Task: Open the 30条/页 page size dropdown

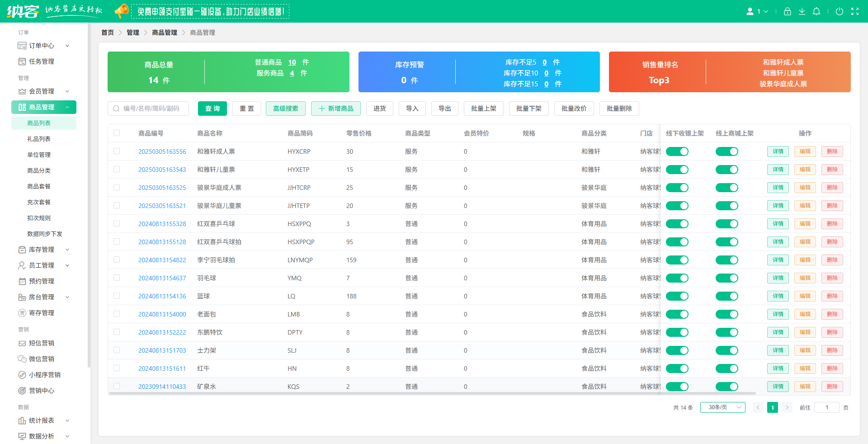Action: 722,407
